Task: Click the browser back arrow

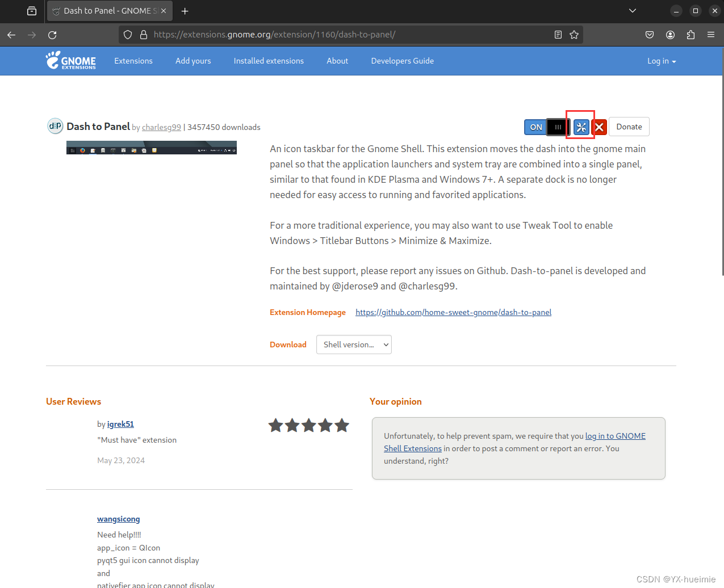Action: [11, 35]
